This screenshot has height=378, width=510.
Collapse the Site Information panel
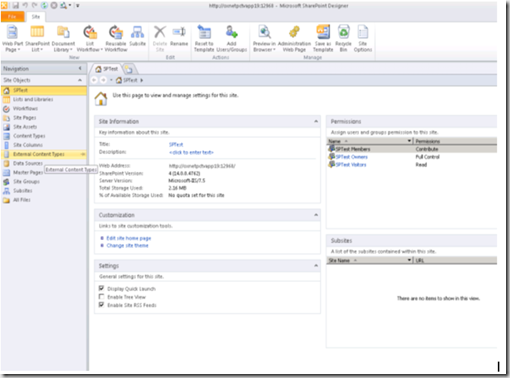(x=316, y=121)
